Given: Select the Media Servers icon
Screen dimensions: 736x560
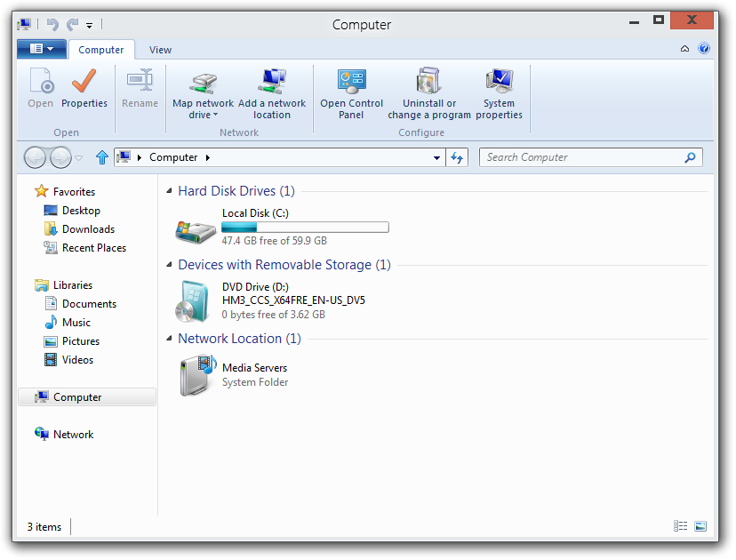Looking at the screenshot, I should click(x=197, y=375).
